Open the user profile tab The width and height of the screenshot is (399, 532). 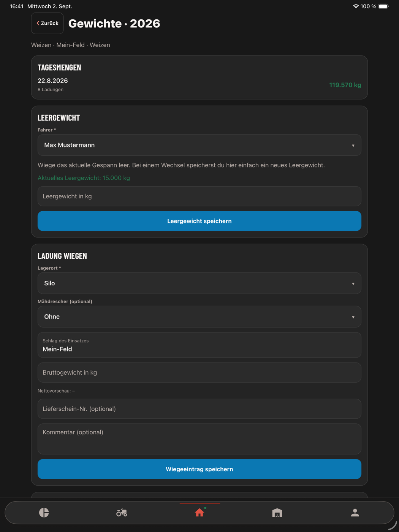(355, 513)
